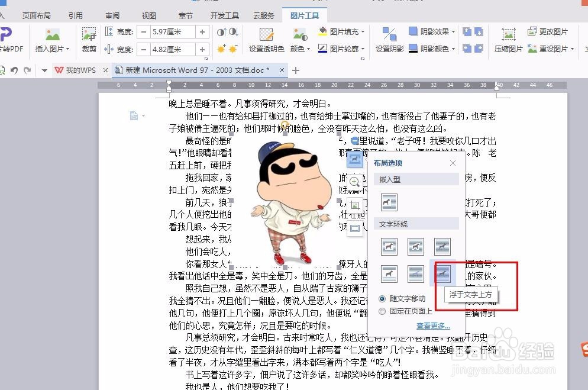588x390 pixels.
Task: Click floating layout options button beside image
Action: pos(354,160)
